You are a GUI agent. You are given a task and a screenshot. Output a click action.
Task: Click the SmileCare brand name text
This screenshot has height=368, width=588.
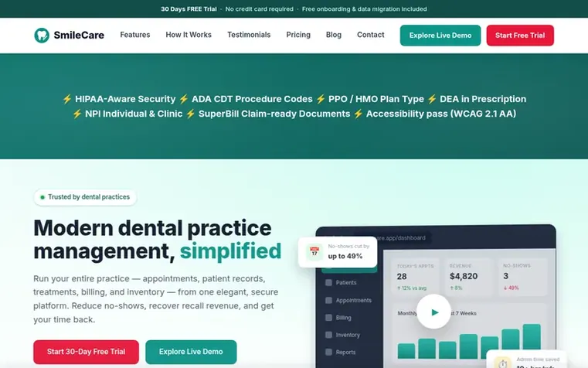click(79, 36)
